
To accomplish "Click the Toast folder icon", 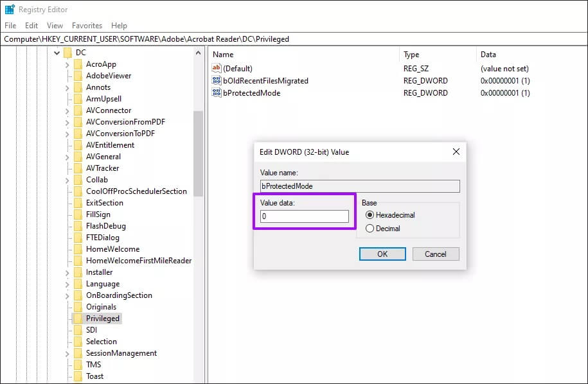I will click(x=78, y=376).
